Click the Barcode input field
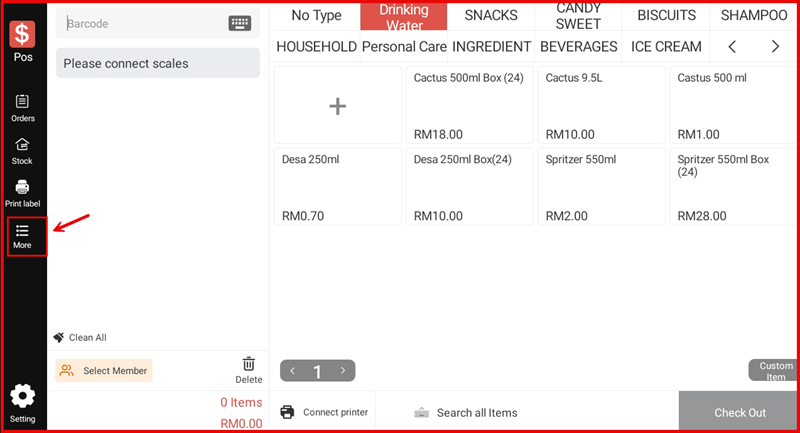 [x=145, y=23]
